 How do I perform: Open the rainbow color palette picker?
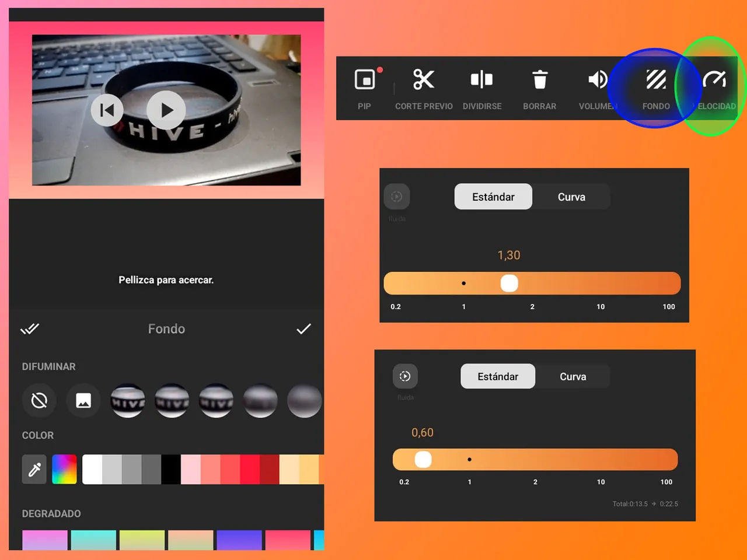[64, 469]
